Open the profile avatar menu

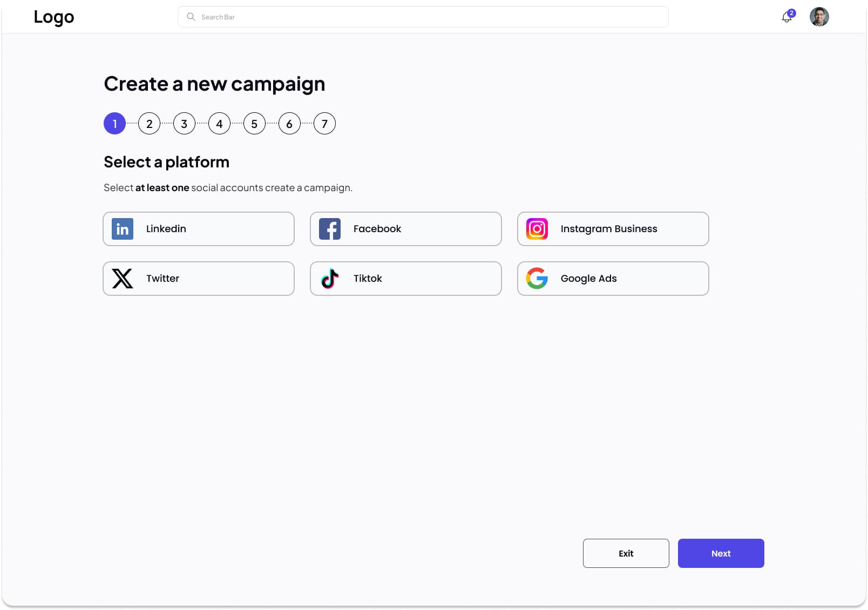(x=819, y=17)
